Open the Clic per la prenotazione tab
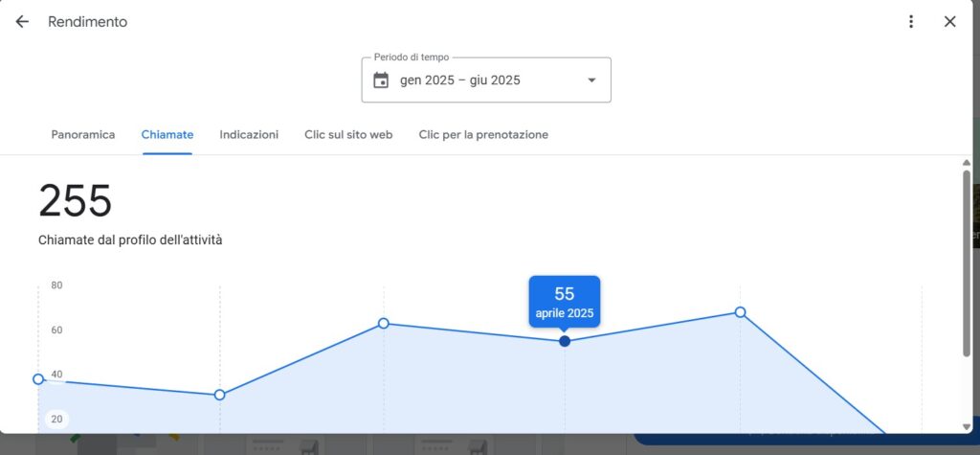The image size is (980, 455). [x=483, y=135]
